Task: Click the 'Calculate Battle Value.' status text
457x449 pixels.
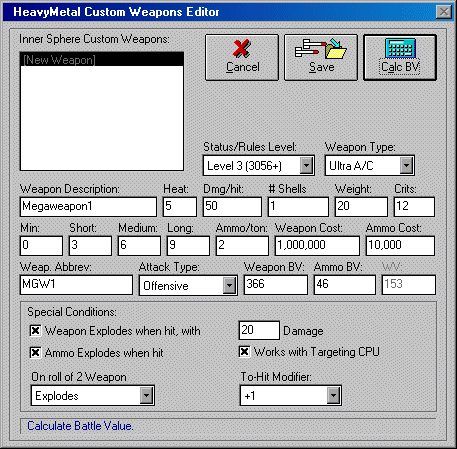Action: [80, 426]
